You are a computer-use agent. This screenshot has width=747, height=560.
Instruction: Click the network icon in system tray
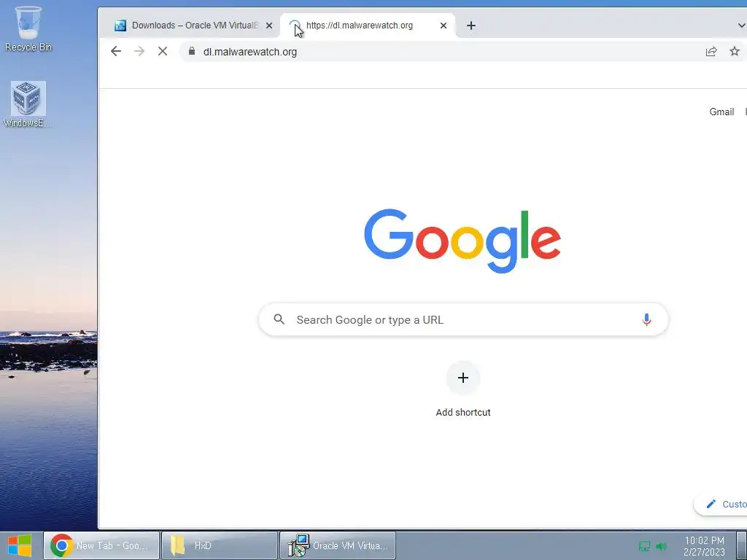coord(645,546)
